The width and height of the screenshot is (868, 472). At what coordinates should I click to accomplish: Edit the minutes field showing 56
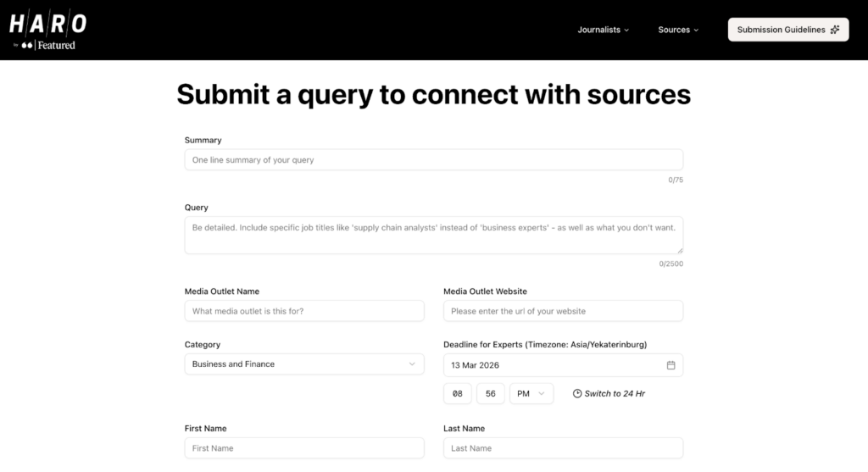point(491,394)
